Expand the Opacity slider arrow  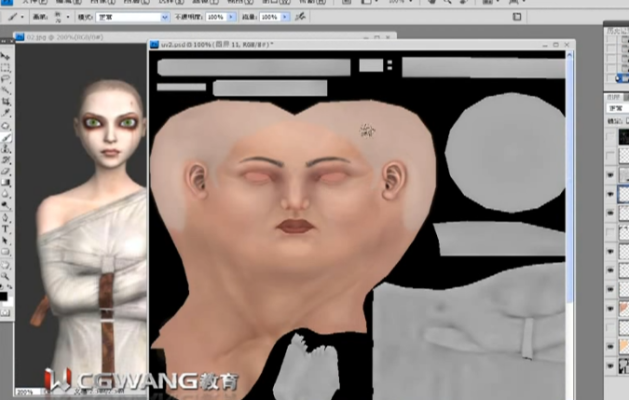[x=232, y=17]
